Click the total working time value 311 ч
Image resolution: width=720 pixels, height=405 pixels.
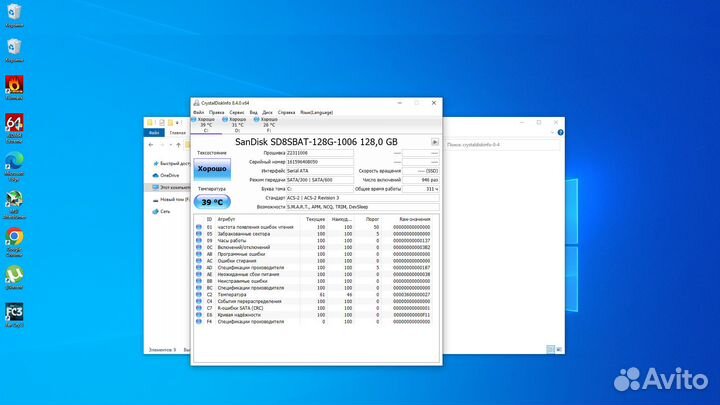(x=421, y=189)
